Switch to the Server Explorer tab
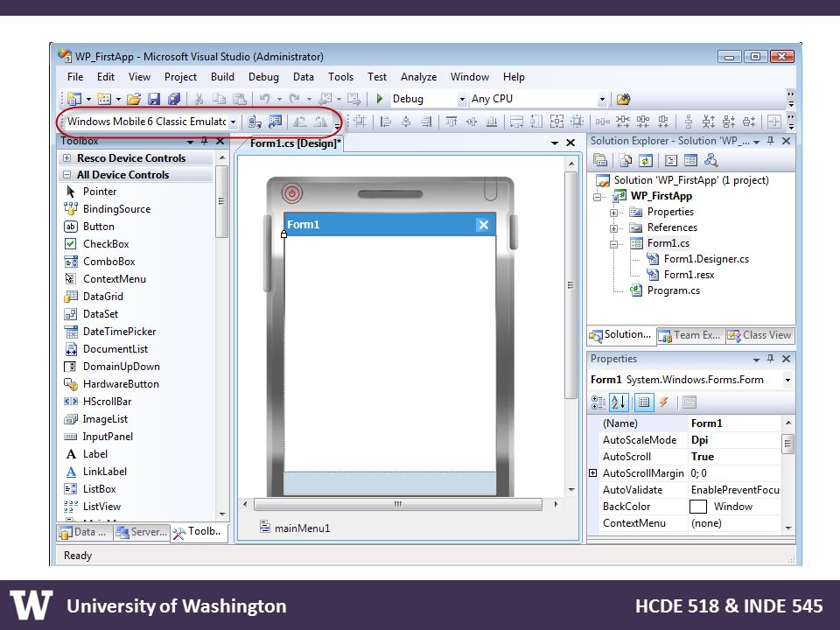Viewport: 840px width, 630px height. (x=142, y=532)
